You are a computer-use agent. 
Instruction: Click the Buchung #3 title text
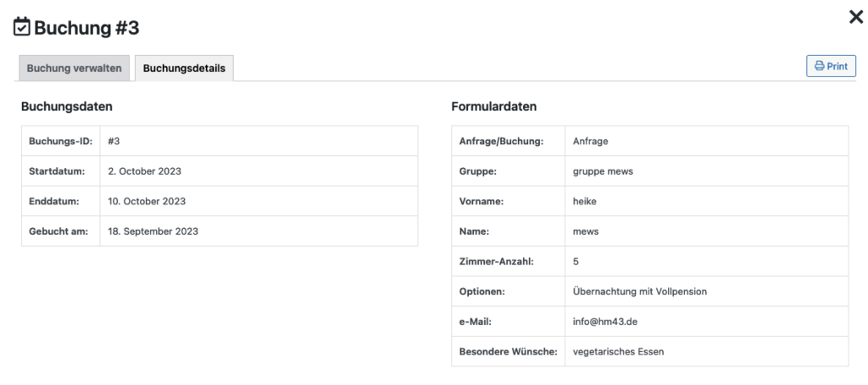click(x=86, y=28)
